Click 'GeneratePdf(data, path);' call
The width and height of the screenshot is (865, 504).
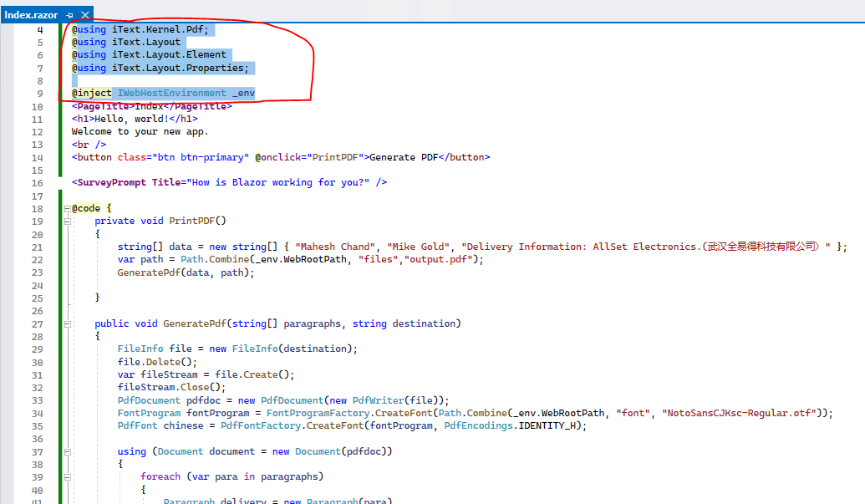186,273
